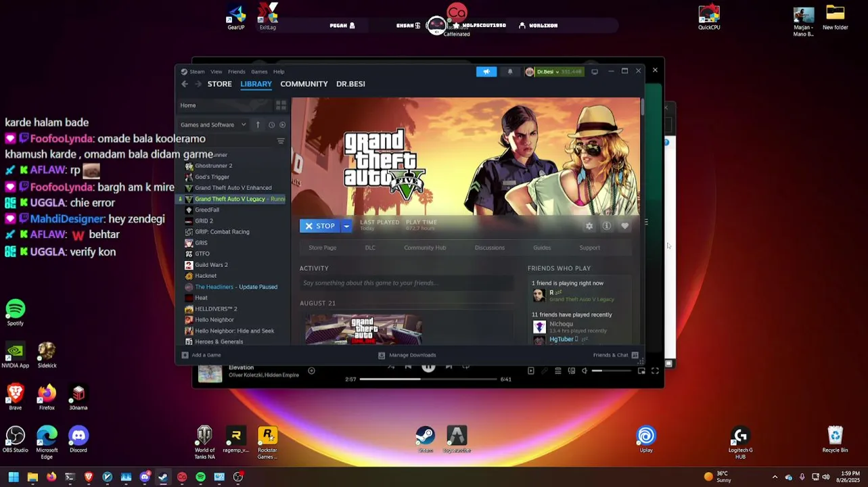This screenshot has width=868, height=487.
Task: Mute Spotify volume speaker icon
Action: click(585, 371)
